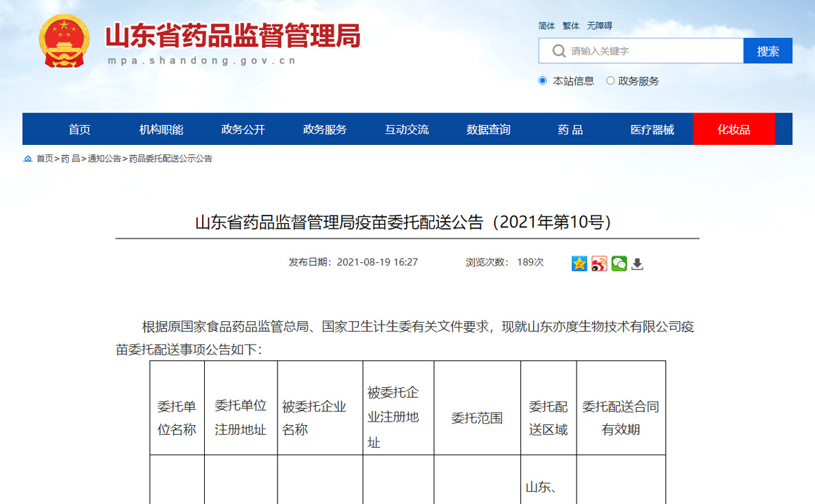Click the magnifier icon in search box
This screenshot has height=504, width=815.
pyautogui.click(x=559, y=51)
